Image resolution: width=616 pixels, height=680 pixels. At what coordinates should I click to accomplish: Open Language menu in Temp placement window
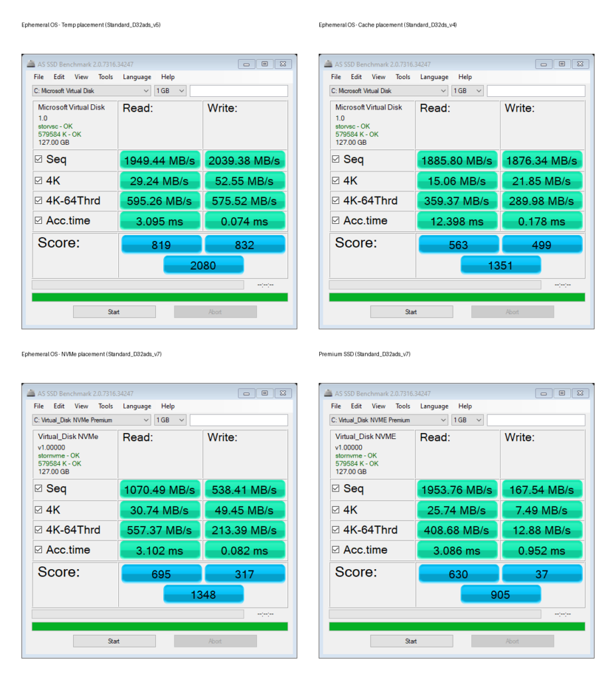pos(137,77)
